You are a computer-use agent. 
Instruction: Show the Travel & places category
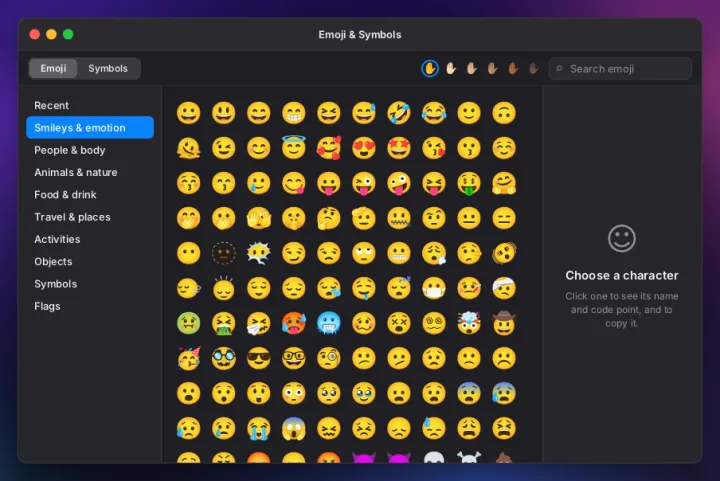pos(90,217)
